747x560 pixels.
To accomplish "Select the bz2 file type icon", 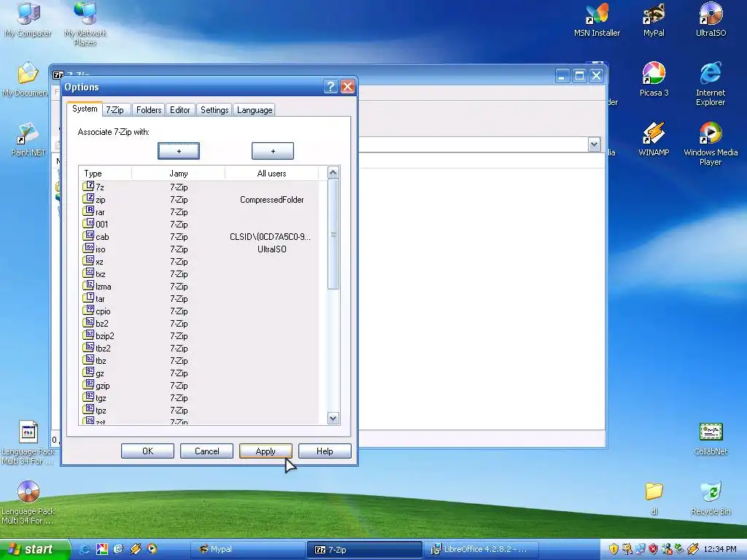I will [88, 323].
